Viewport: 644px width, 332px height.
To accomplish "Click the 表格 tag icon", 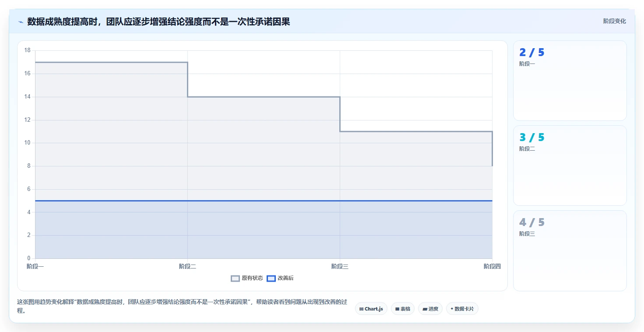I will point(397,309).
